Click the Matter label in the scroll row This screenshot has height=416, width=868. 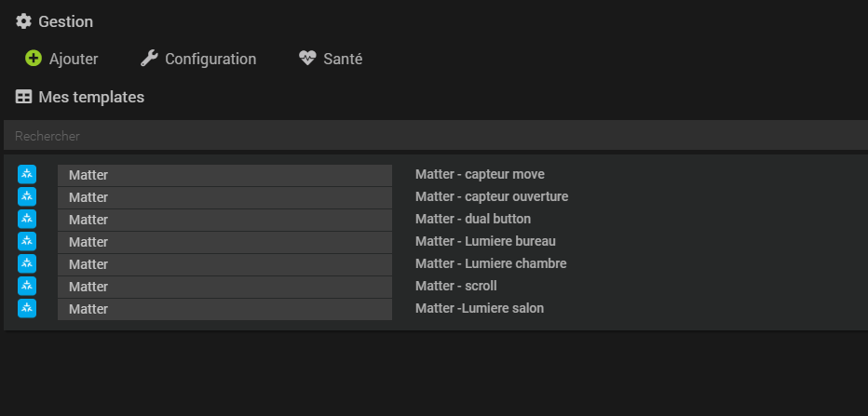point(88,287)
